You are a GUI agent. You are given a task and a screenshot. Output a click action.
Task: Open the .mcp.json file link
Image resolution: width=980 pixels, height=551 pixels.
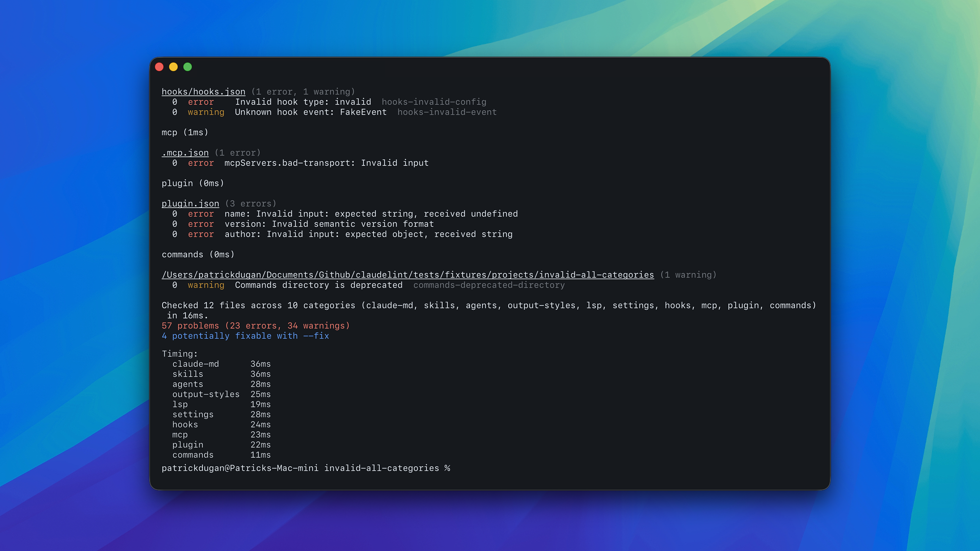[185, 153]
